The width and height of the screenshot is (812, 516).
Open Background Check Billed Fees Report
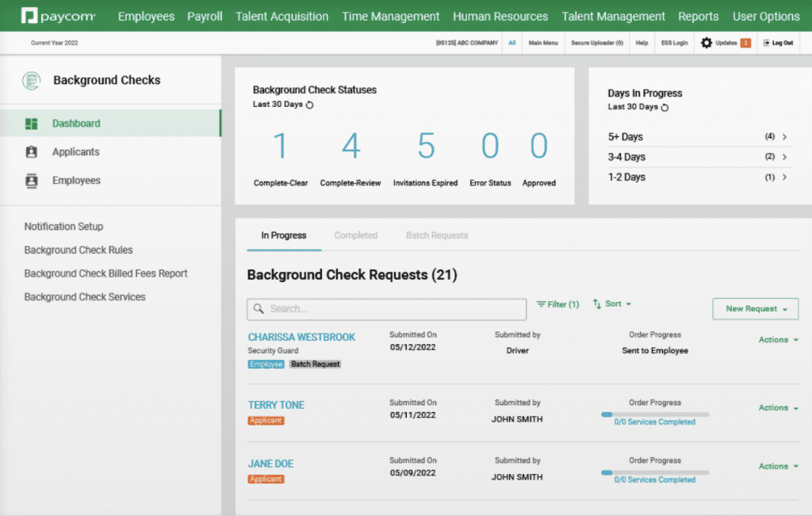[105, 273]
